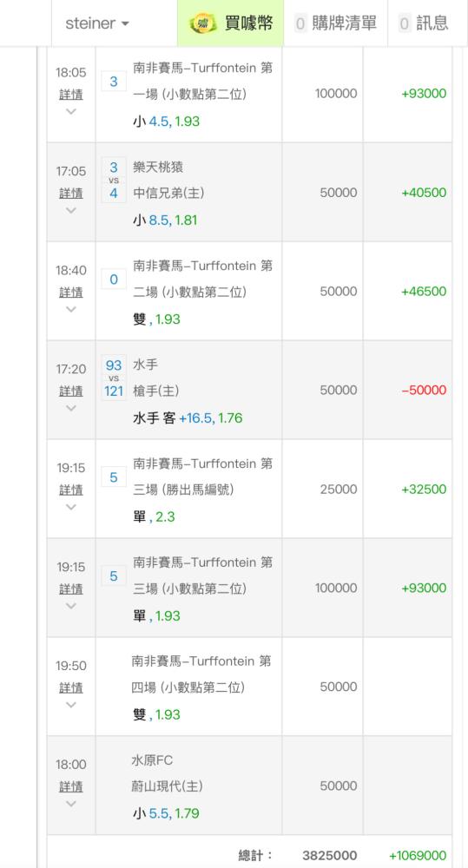Image resolution: width=468 pixels, height=868 pixels.
Task: Open 詳情 for 18:00 水原FC match
Action: pos(71,786)
